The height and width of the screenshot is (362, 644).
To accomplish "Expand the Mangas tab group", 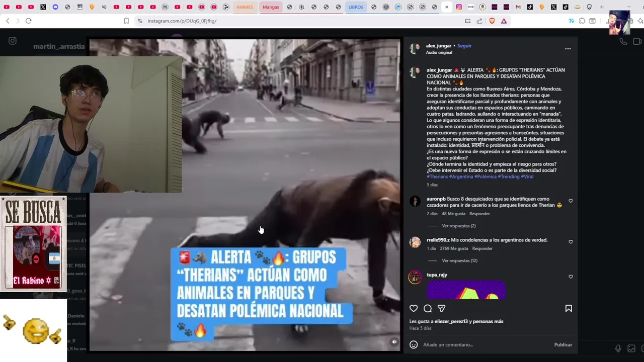I will coord(271,7).
